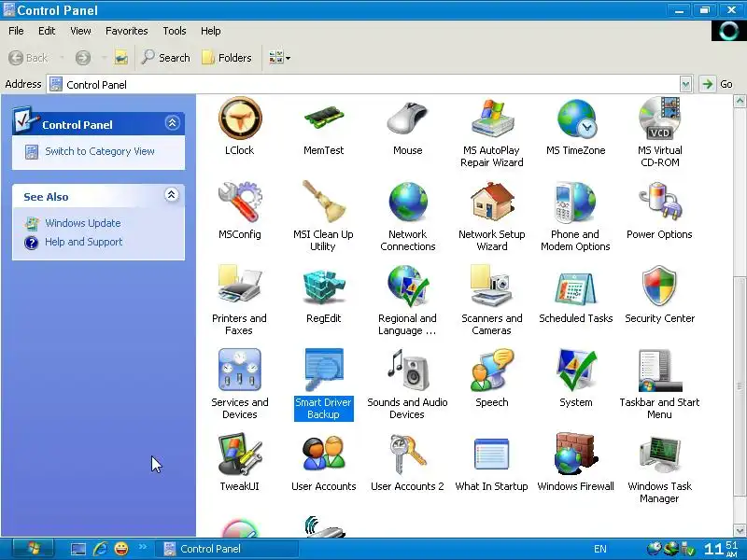Open the Security Center shield icon

tap(660, 286)
